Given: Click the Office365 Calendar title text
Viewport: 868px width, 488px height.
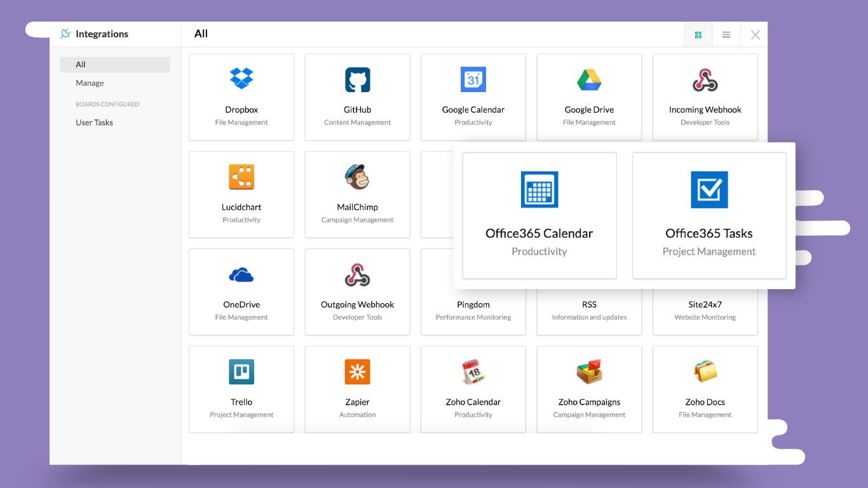Looking at the screenshot, I should (539, 233).
